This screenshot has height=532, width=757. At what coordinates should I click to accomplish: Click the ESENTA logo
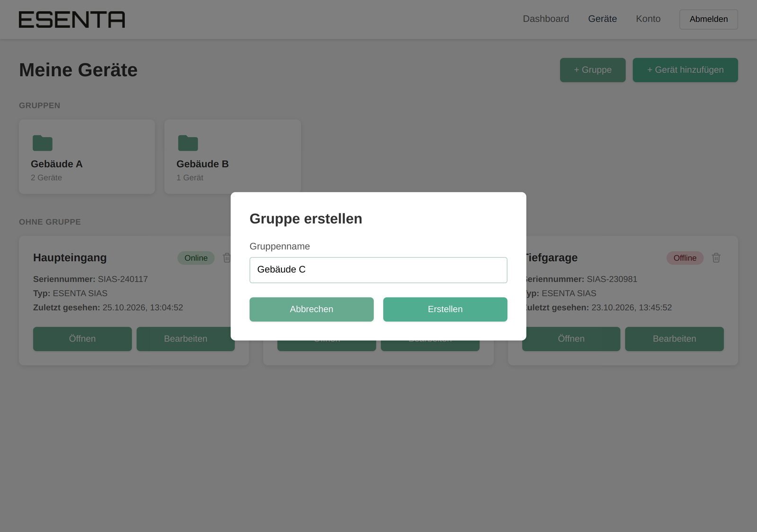pos(72,19)
